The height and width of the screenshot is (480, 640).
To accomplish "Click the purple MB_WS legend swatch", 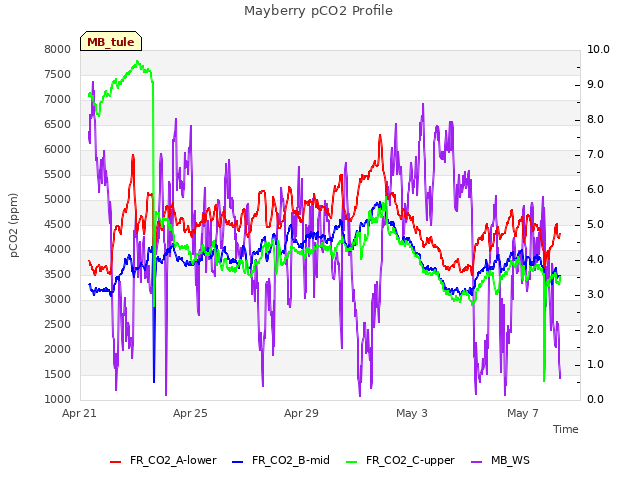I will pyautogui.click(x=476, y=462).
